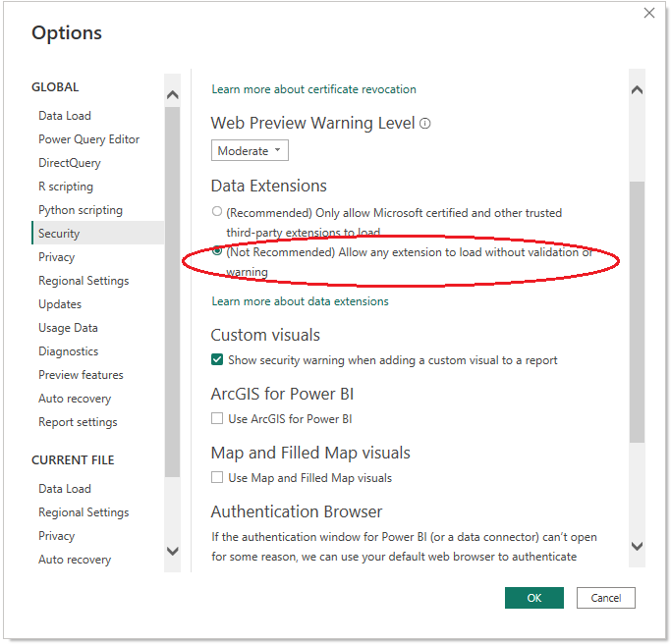This screenshot has width=671, height=644.
Task: Click the content pane scroll-up arrow
Action: tap(637, 90)
